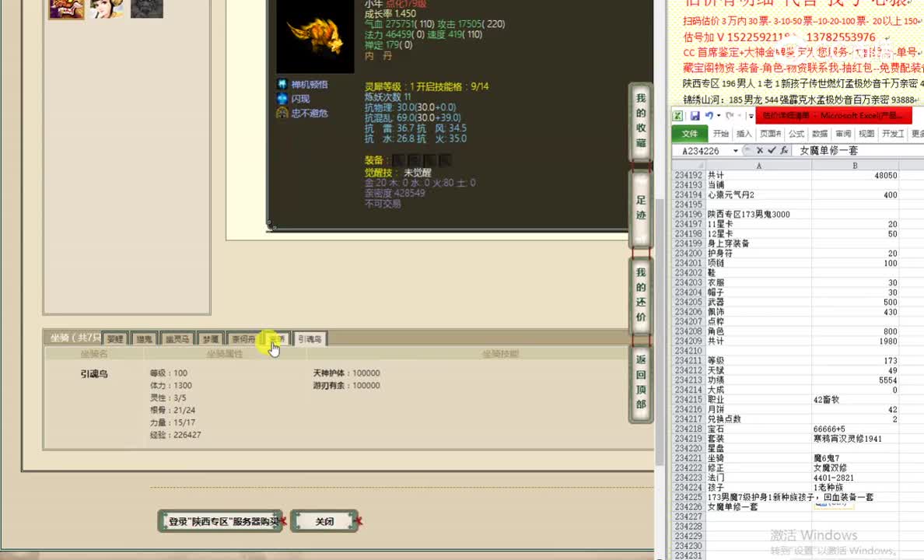This screenshot has height=560, width=924.
Task: Click the first empty equipment slot after 装备
Action: [x=399, y=159]
